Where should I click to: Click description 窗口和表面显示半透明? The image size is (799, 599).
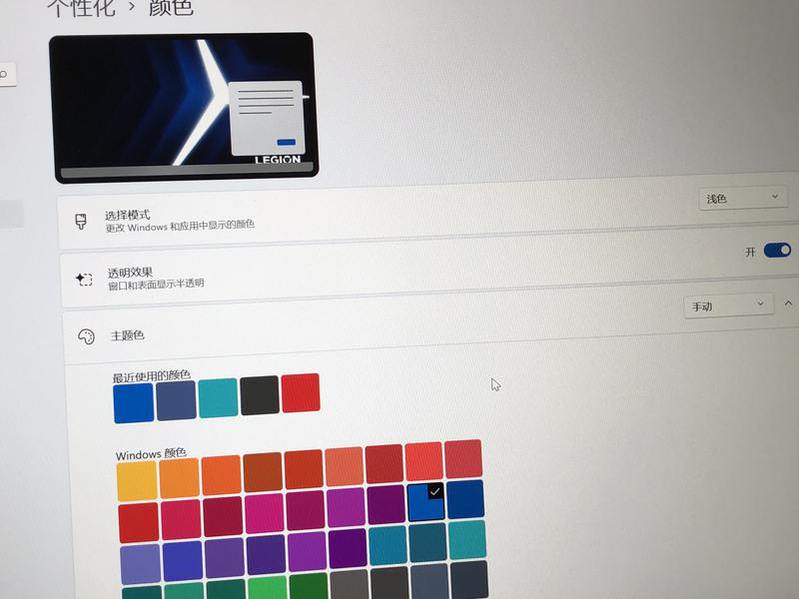[x=156, y=284]
